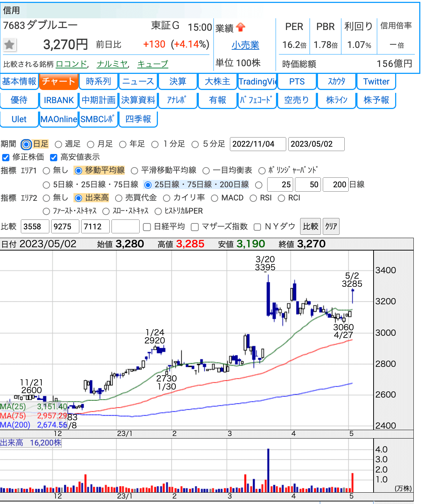Toggle the 高安値表示 checkbox

(x=54, y=157)
